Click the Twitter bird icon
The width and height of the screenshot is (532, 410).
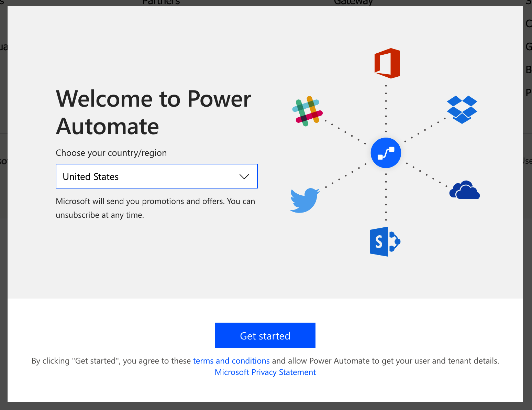305,200
